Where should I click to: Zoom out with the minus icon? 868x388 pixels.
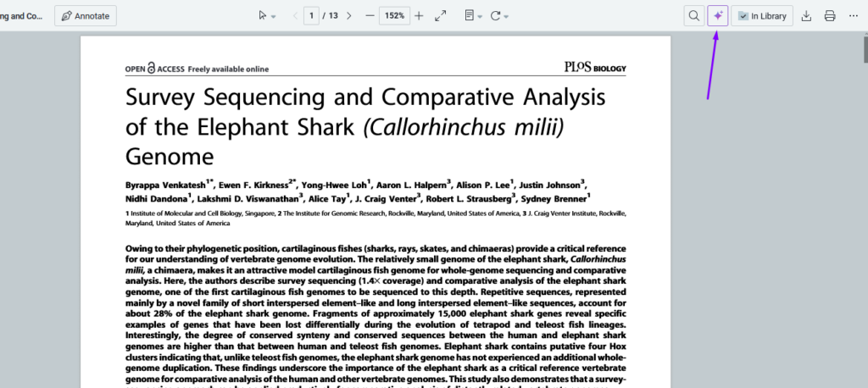pyautogui.click(x=370, y=16)
